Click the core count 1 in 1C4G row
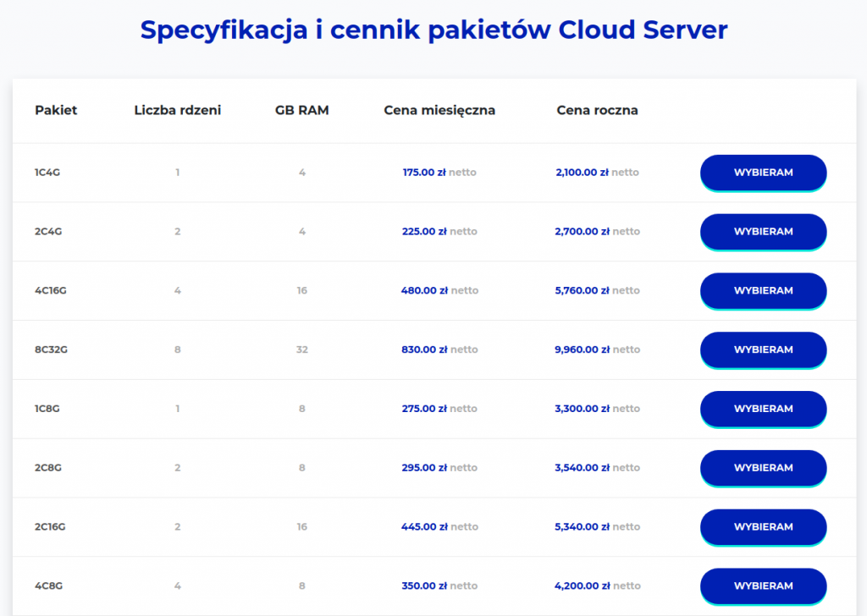Viewport: 867px width, 616px height. click(178, 173)
